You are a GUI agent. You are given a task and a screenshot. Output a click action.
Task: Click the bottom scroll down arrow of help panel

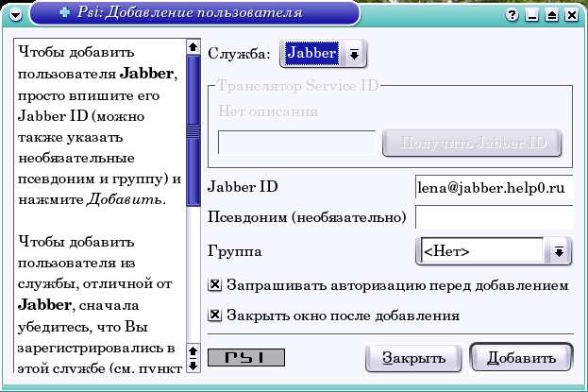tap(193, 366)
